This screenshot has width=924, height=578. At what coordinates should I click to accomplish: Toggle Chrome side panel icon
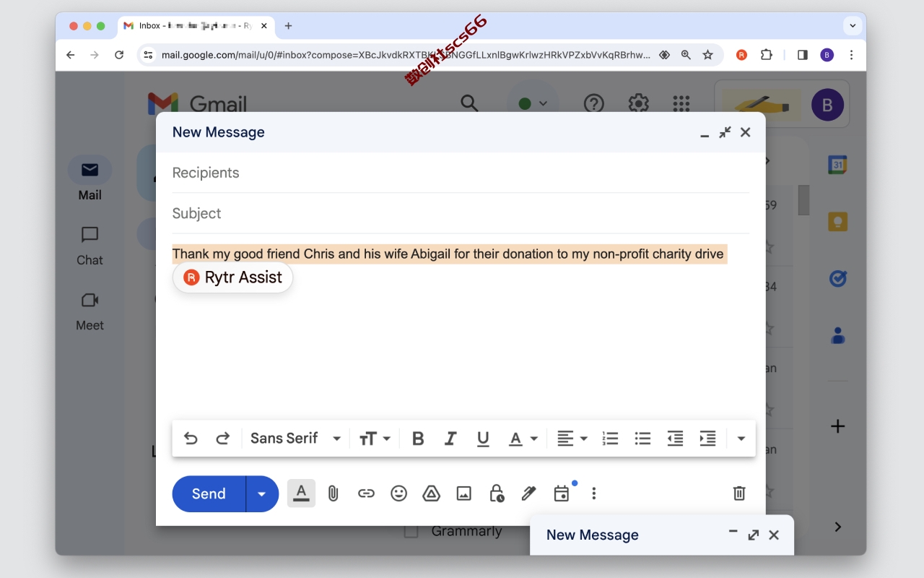[803, 55]
